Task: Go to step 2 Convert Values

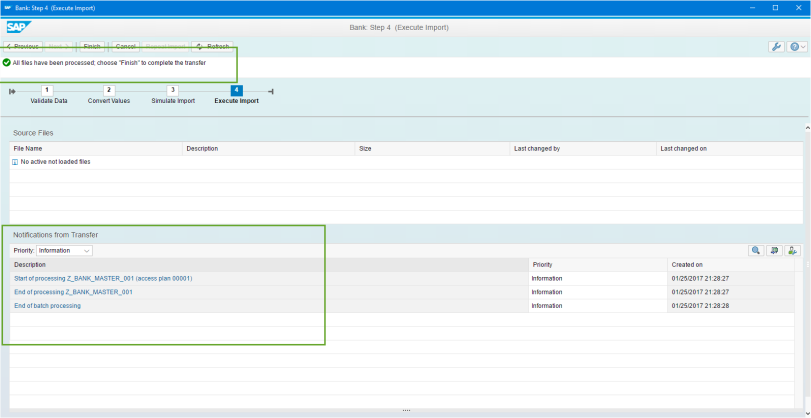Action: (x=109, y=90)
